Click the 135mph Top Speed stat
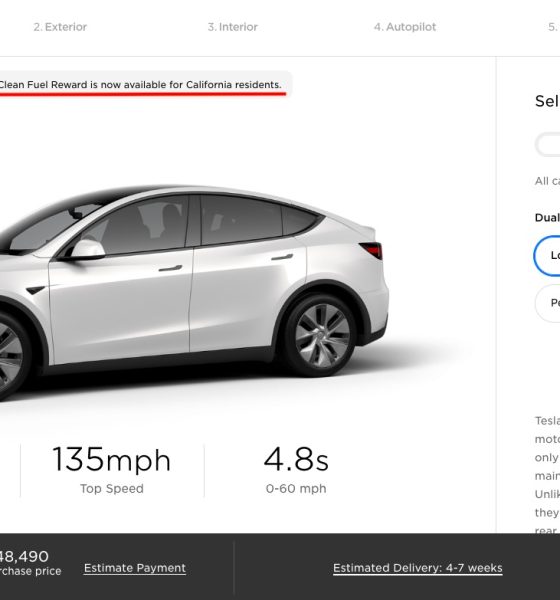 click(112, 470)
